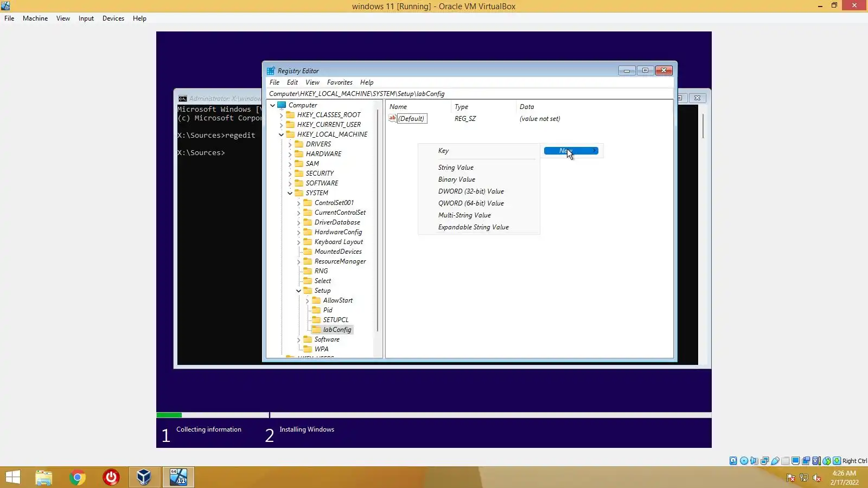Expand the HKEY_CURRENT_USER node

(x=281, y=125)
